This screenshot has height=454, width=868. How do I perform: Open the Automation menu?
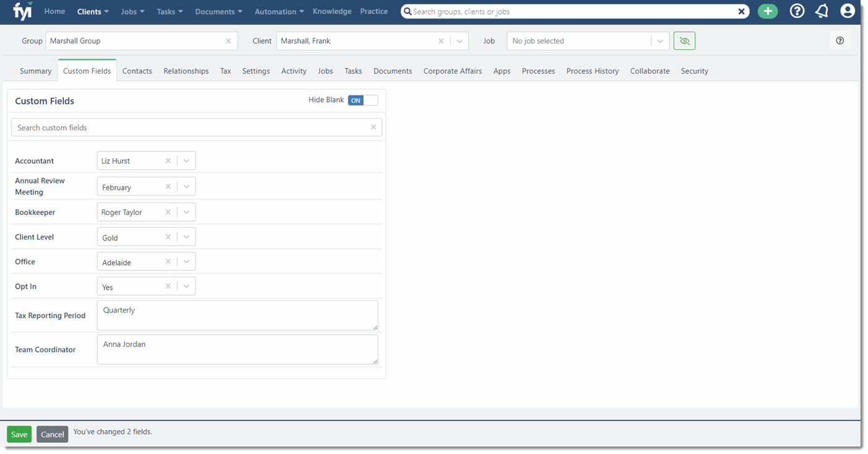[279, 11]
